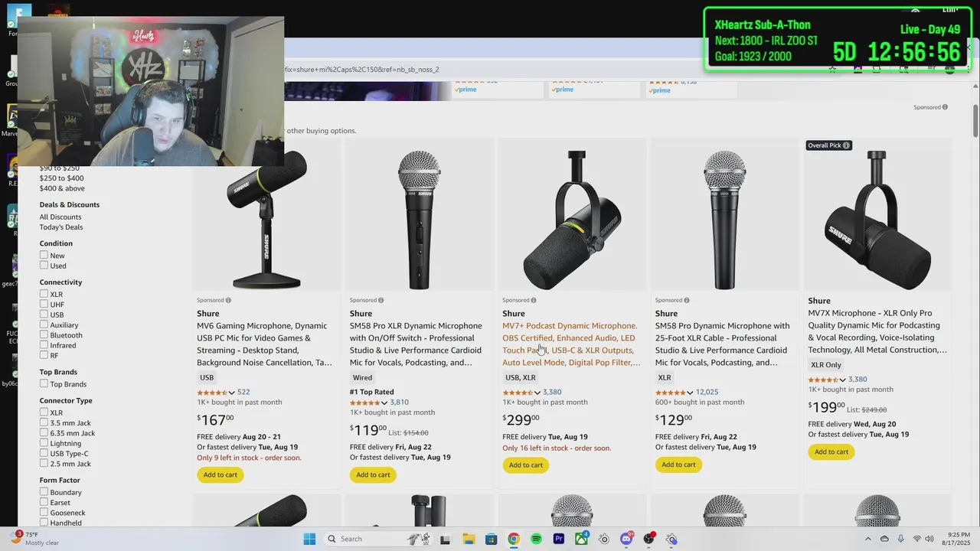Open File Explorer from the taskbar
Viewport: 980px width, 551px height.
pyautogui.click(x=468, y=539)
